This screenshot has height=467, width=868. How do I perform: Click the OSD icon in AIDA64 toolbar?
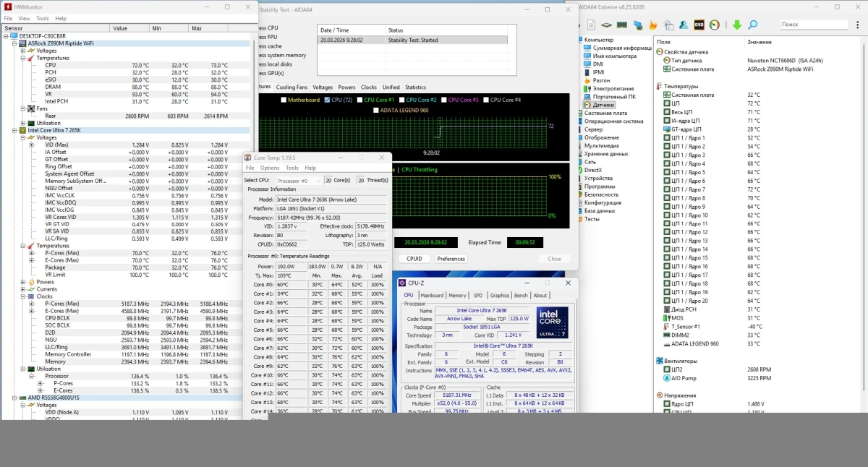(x=699, y=25)
